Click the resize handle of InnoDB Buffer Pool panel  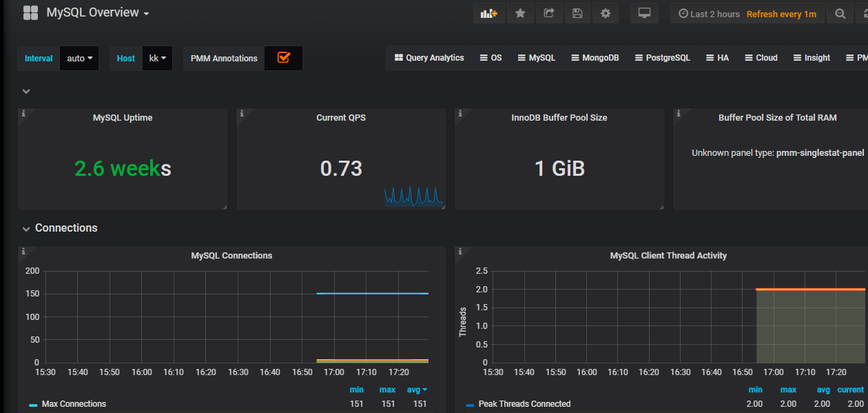coord(661,207)
